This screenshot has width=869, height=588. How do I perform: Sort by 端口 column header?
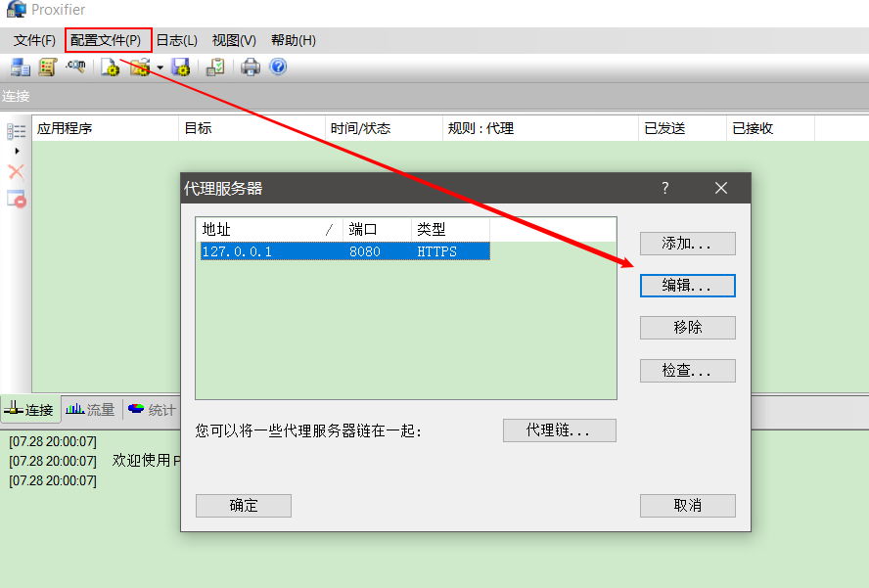[x=377, y=229]
